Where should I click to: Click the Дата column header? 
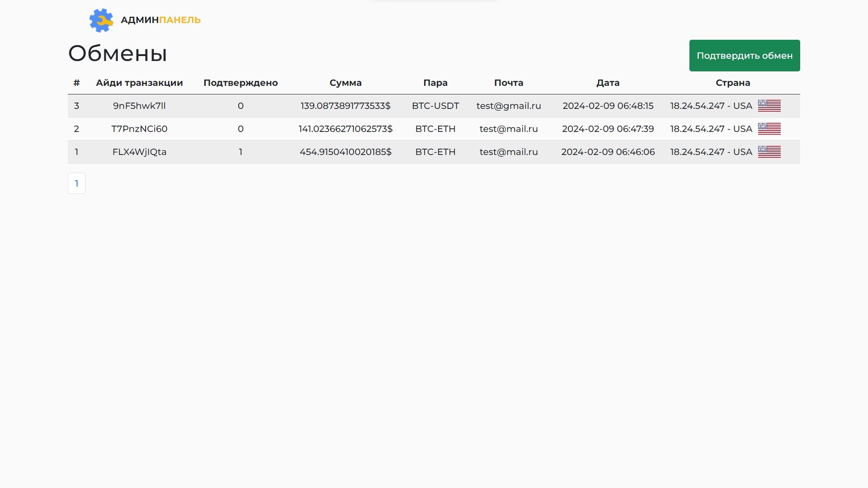pos(608,83)
